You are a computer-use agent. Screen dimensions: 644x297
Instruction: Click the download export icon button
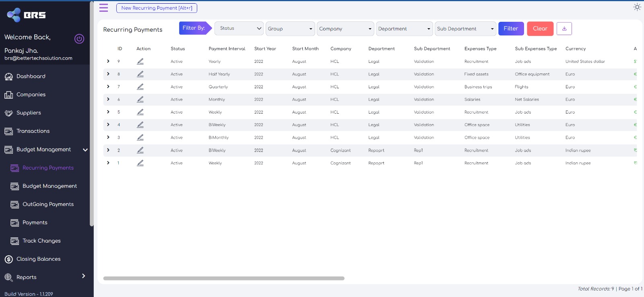tap(564, 29)
